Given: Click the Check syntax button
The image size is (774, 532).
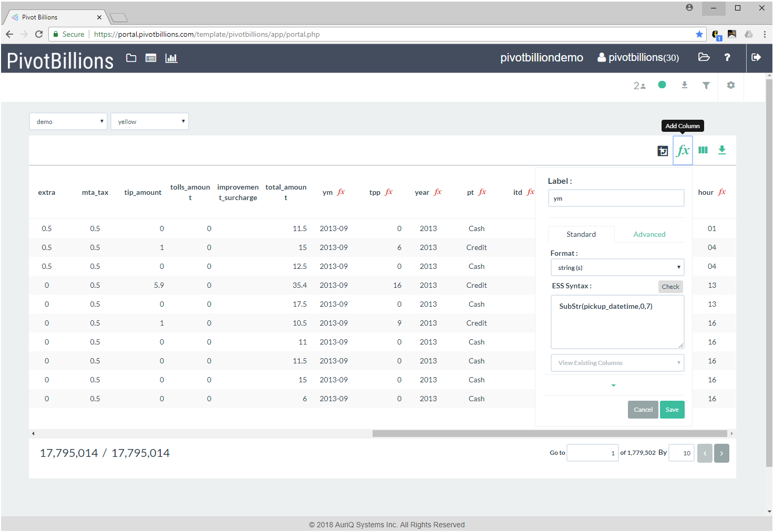Looking at the screenshot, I should (670, 286).
